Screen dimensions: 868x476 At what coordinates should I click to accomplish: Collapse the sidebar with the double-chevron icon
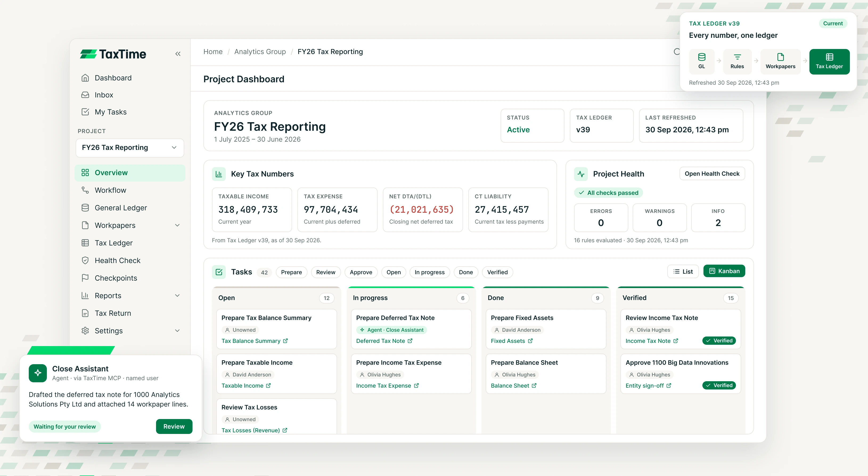pyautogui.click(x=178, y=54)
